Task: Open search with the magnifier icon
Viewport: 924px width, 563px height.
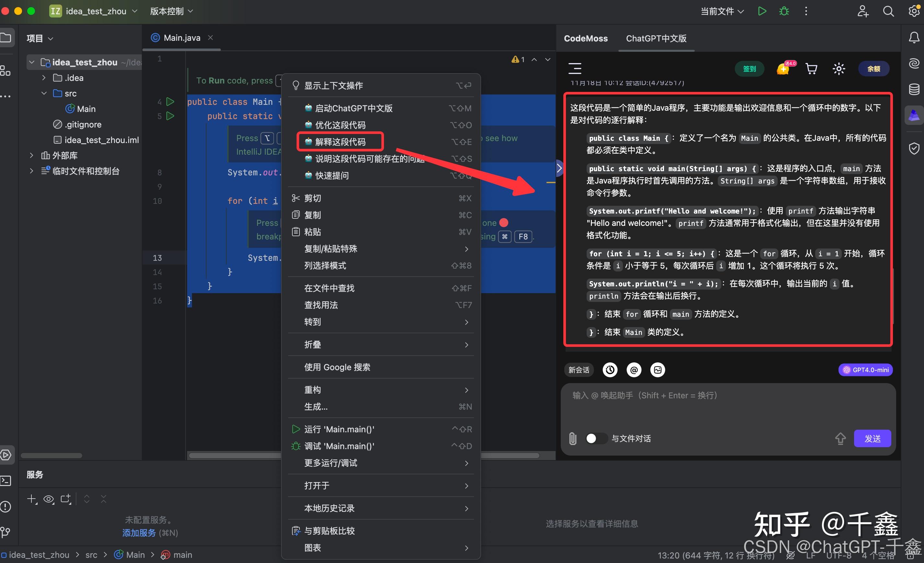Action: (x=888, y=11)
